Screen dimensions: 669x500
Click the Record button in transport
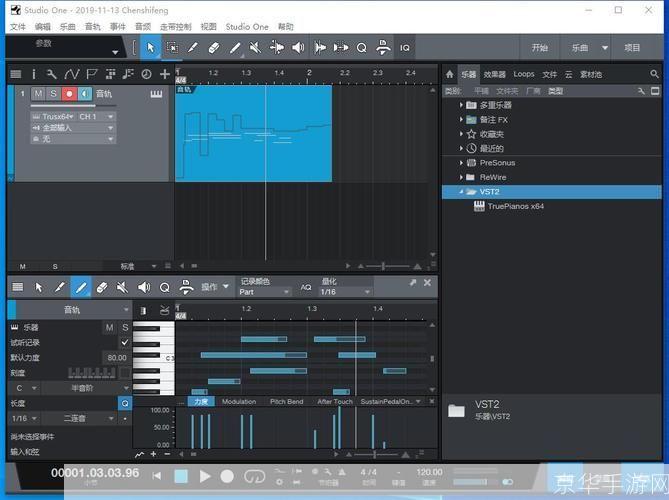(x=227, y=476)
